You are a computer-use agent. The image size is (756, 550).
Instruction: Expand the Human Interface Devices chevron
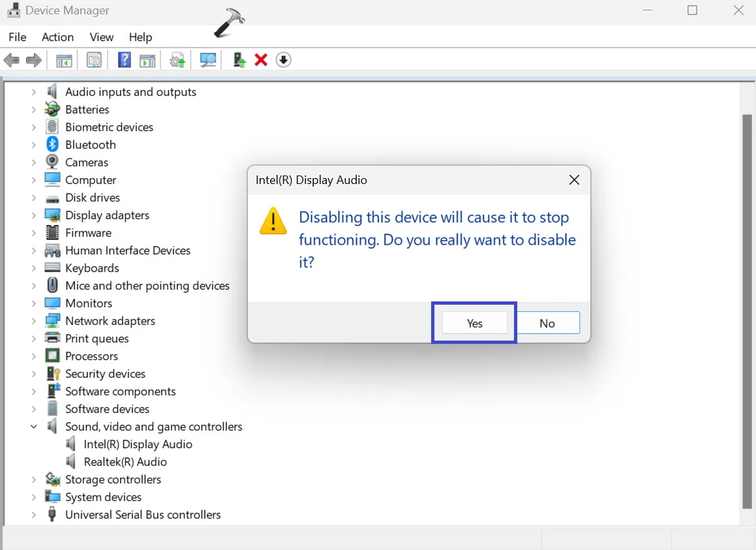[33, 251]
